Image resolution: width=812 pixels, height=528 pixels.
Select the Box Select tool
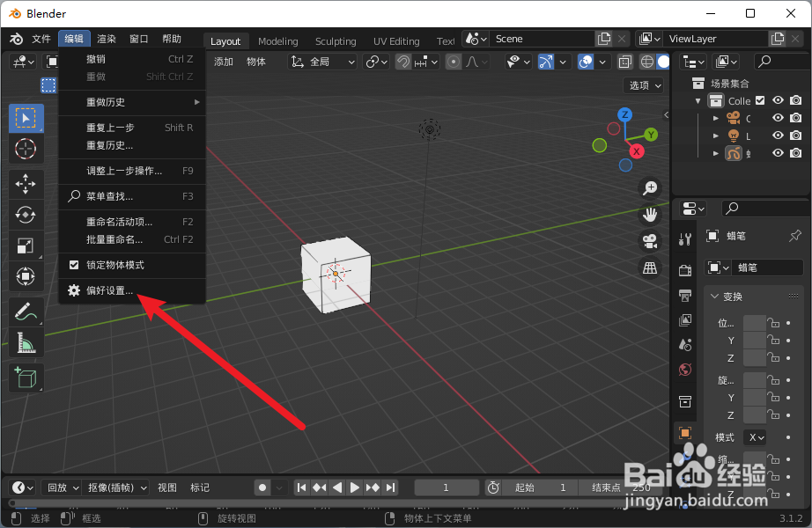coord(26,118)
